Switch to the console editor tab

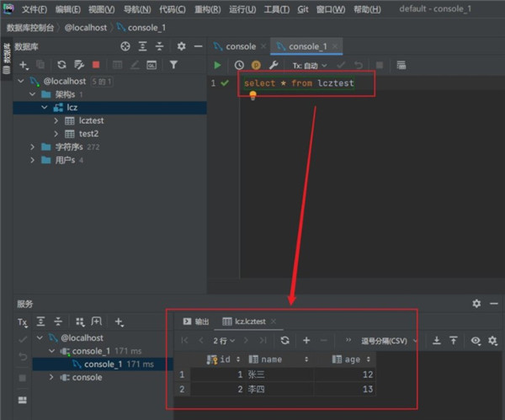[241, 46]
